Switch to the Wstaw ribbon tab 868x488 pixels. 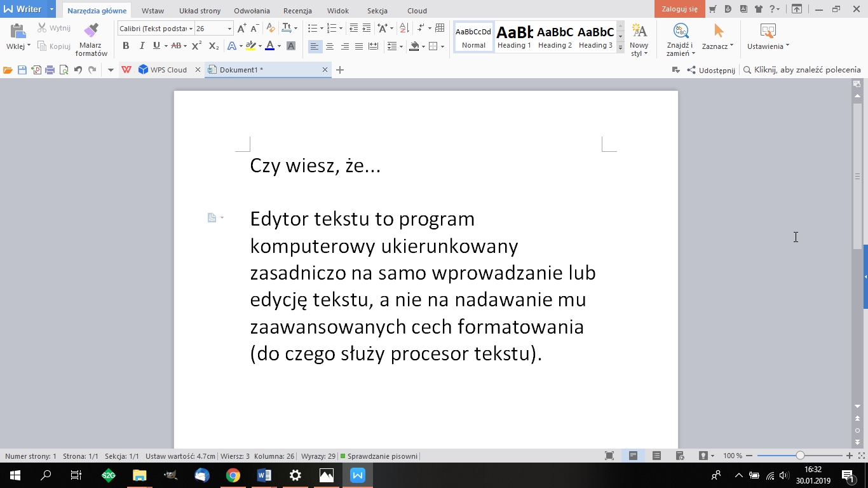(153, 10)
